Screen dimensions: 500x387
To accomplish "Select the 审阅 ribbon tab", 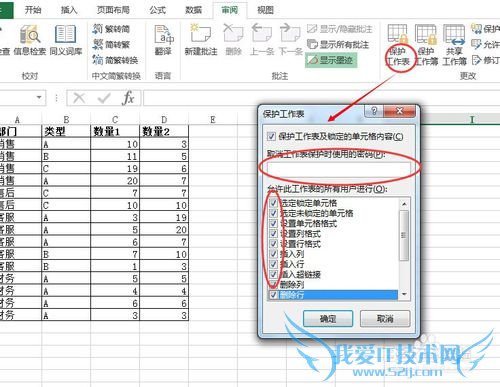I will (230, 10).
